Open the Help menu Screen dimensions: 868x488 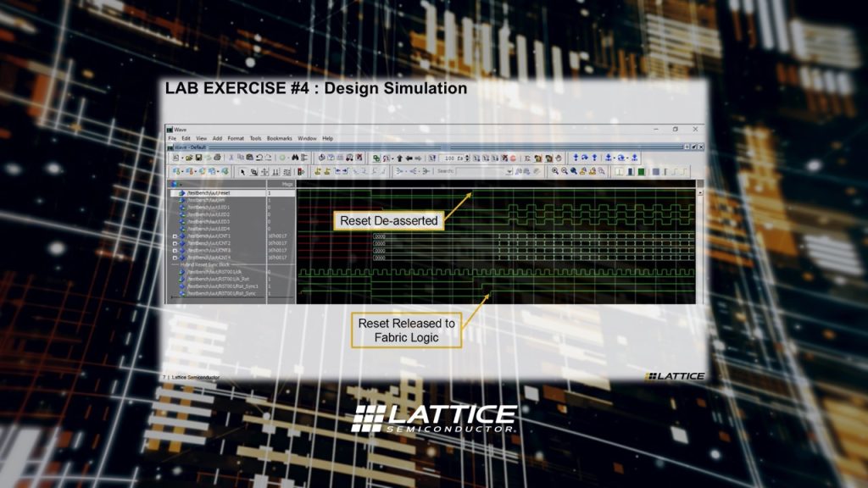pos(328,138)
